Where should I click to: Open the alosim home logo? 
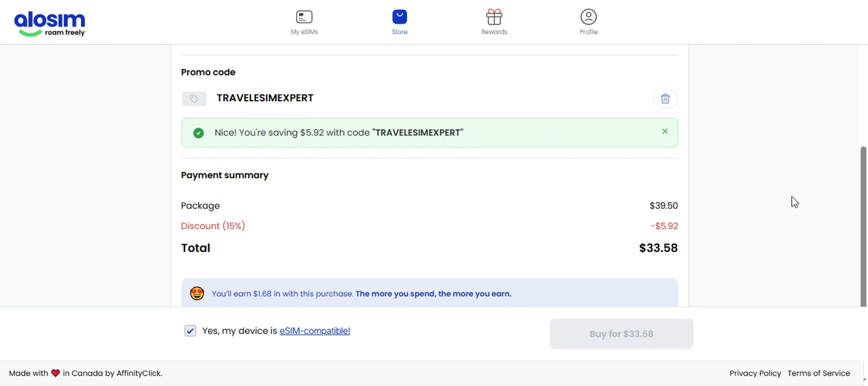(x=50, y=24)
